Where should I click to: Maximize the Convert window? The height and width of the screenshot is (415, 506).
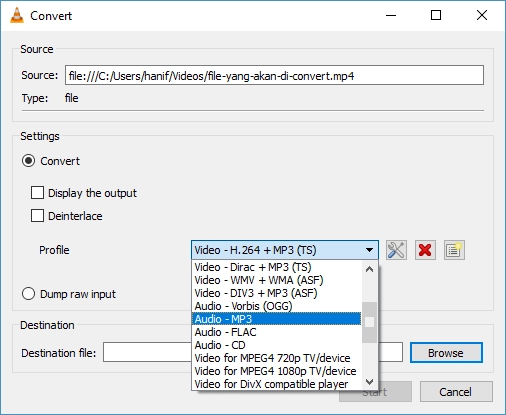[x=436, y=15]
